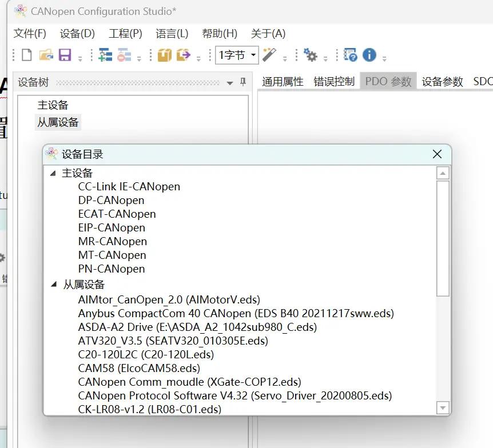Viewport: 493px width, 448px height.
Task: Select DP-CANopen master device
Action: tap(111, 201)
